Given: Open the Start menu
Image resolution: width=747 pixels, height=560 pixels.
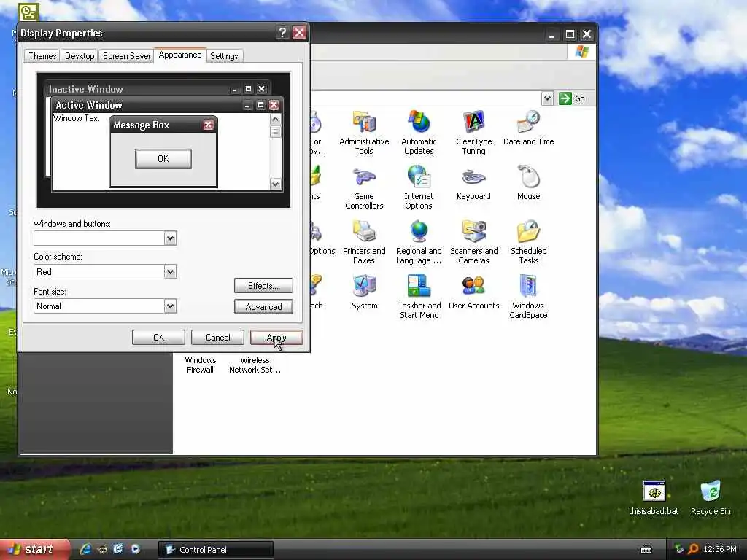Looking at the screenshot, I should pyautogui.click(x=34, y=549).
